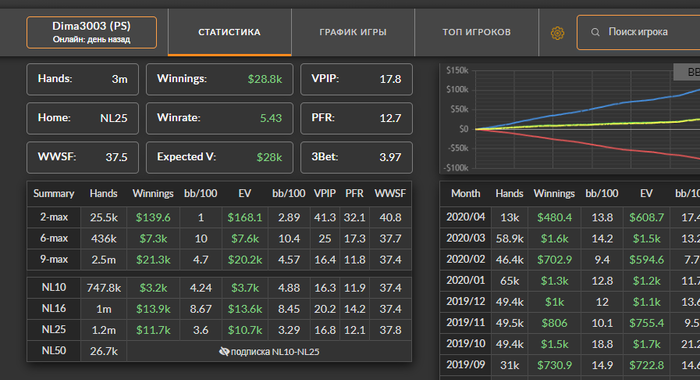The height and width of the screenshot is (380, 700).
Task: Click the -$100k axis label
Action: (456, 168)
